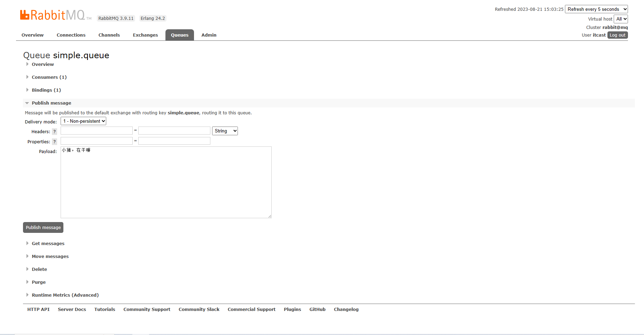Visit the Community Slack link
Screen dimensions: 644x335
(x=199, y=309)
